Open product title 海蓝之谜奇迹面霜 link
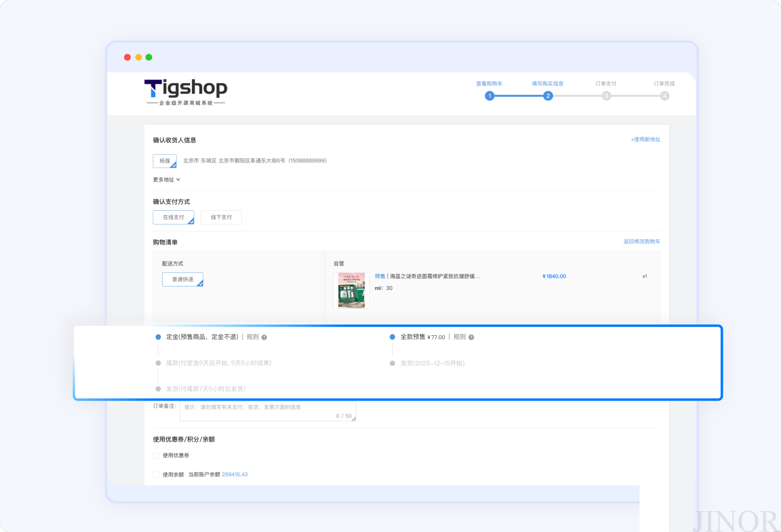Viewport: 781px width, 532px height. pyautogui.click(x=434, y=276)
